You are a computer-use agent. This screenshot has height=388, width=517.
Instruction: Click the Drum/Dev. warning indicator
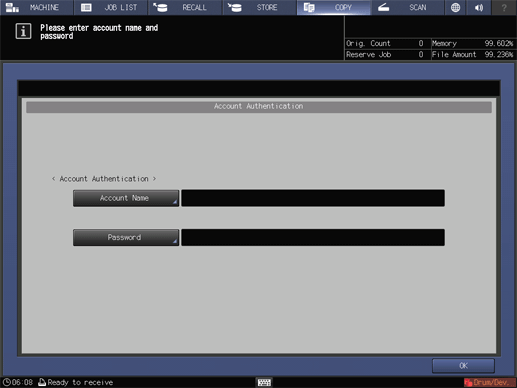pyautogui.click(x=490, y=382)
